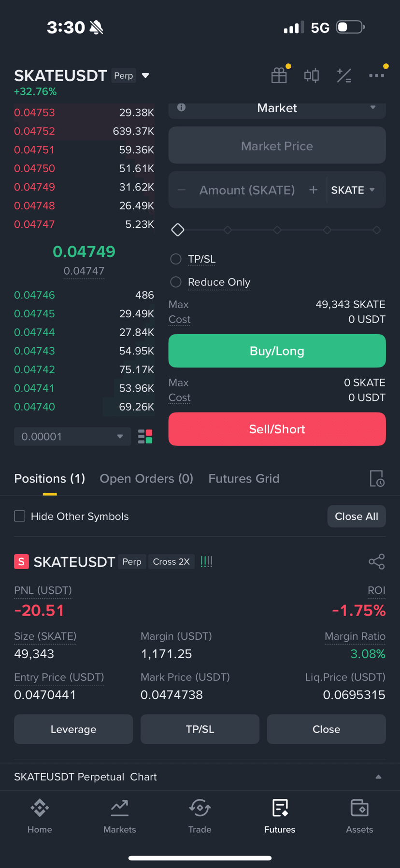Check Hide Other Symbols checkbox
Screen dimensions: 400x868
click(x=20, y=516)
